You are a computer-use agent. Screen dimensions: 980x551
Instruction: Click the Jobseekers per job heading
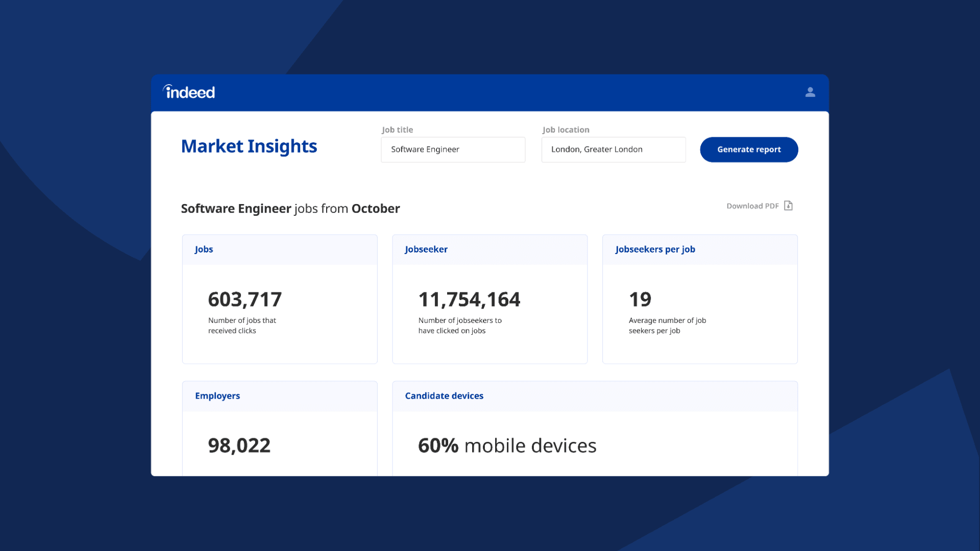pyautogui.click(x=655, y=249)
